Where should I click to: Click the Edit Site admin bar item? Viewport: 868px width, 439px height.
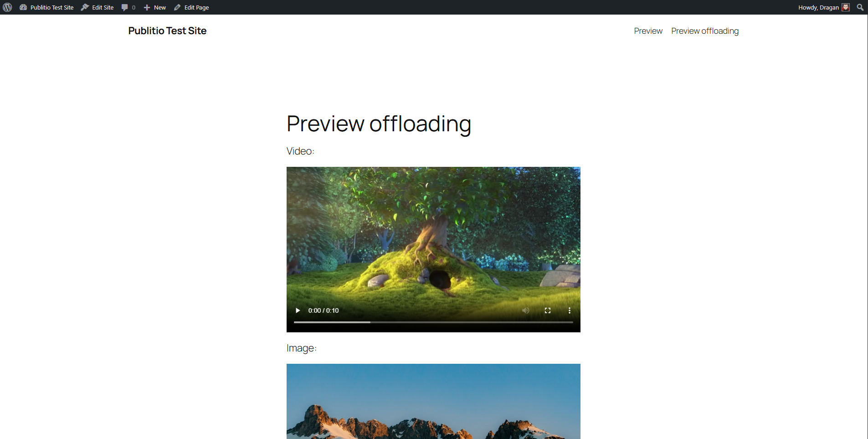click(x=98, y=7)
